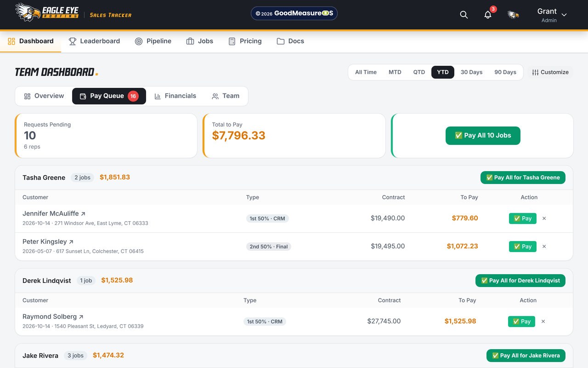Image resolution: width=588 pixels, height=368 pixels.
Task: Open the Customize dashboard options
Action: coord(550,72)
